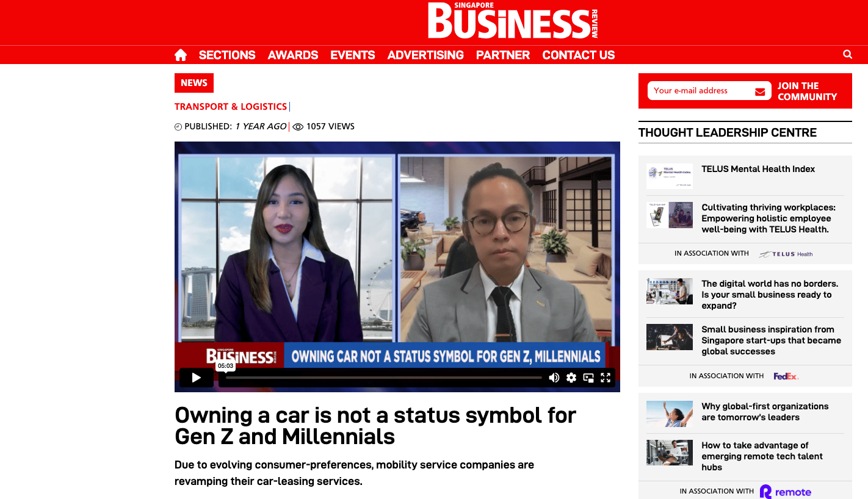
Task: Open remote tech talent hubs thumbnail
Action: [670, 453]
